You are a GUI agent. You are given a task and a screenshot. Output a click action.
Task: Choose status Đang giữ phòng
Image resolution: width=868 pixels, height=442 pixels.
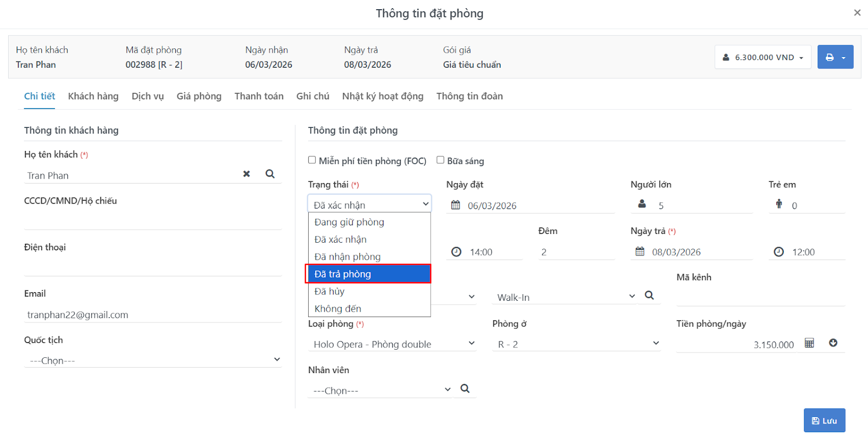coord(369,222)
